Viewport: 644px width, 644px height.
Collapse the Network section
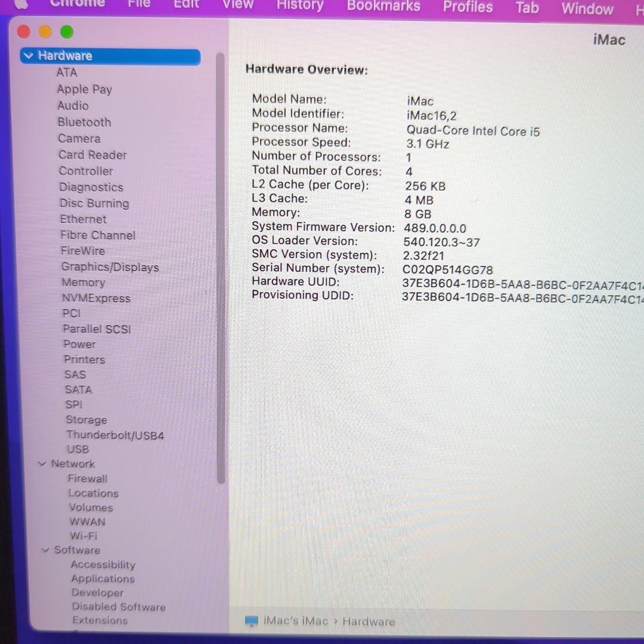click(42, 463)
